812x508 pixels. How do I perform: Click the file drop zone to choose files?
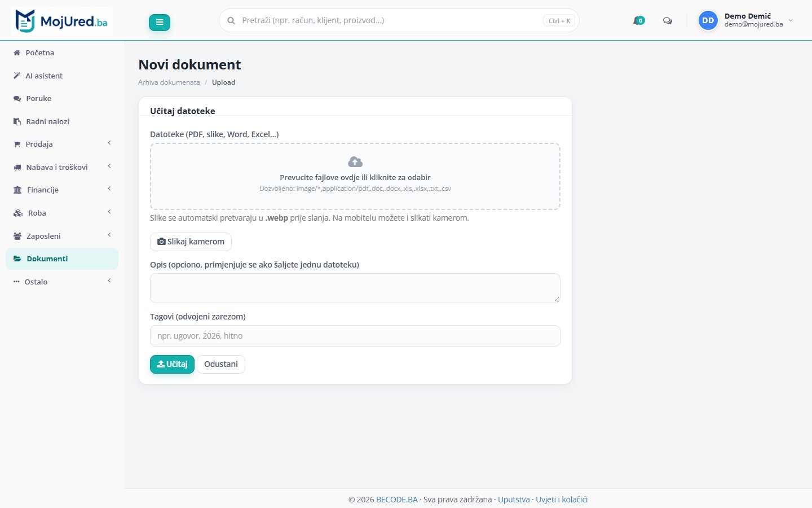coord(355,176)
